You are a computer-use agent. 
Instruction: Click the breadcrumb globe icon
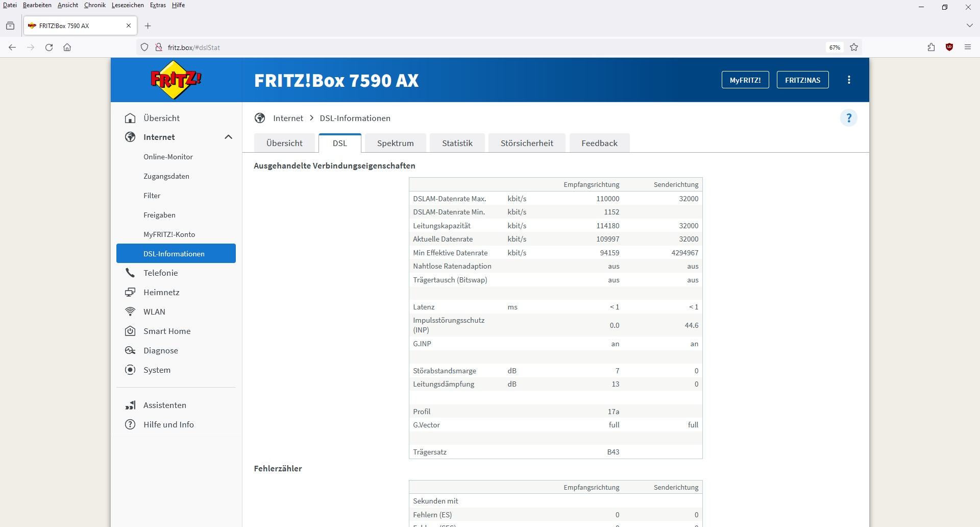[x=260, y=118]
